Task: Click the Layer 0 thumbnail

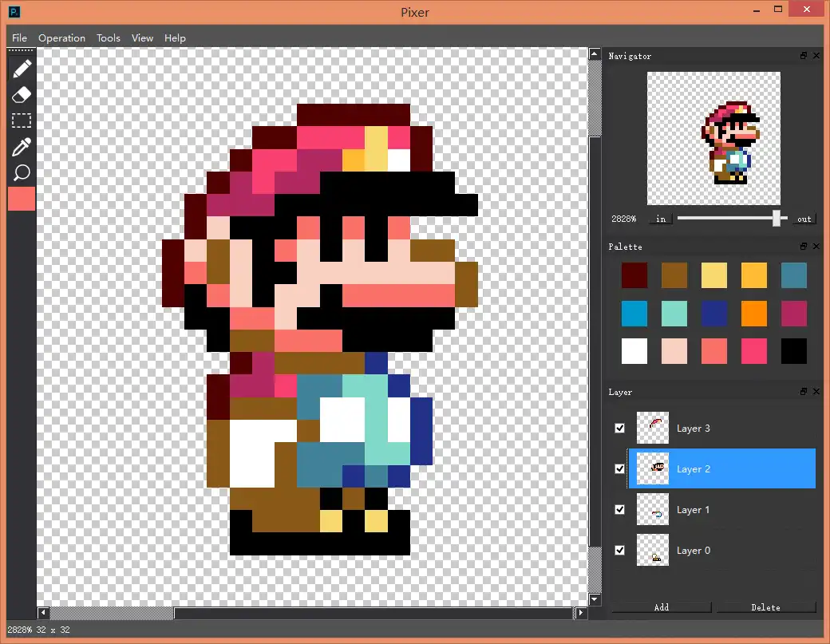Action: [653, 551]
